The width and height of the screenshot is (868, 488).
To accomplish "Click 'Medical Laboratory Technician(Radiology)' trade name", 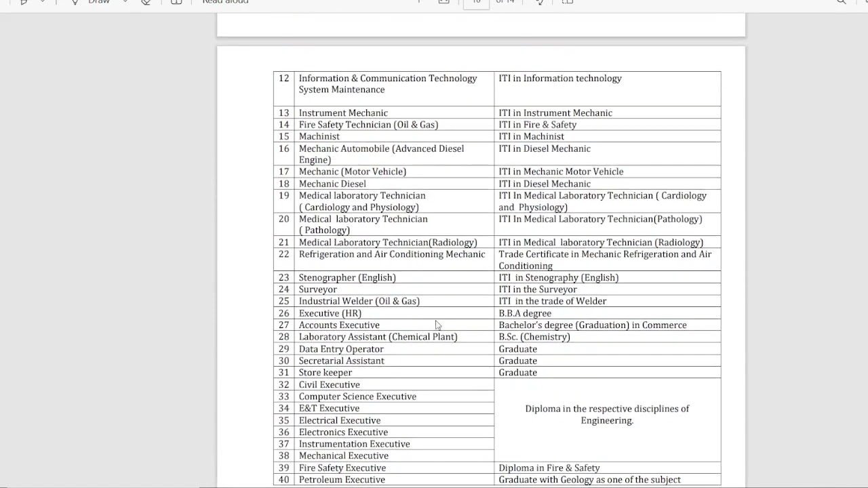I will [x=388, y=243].
